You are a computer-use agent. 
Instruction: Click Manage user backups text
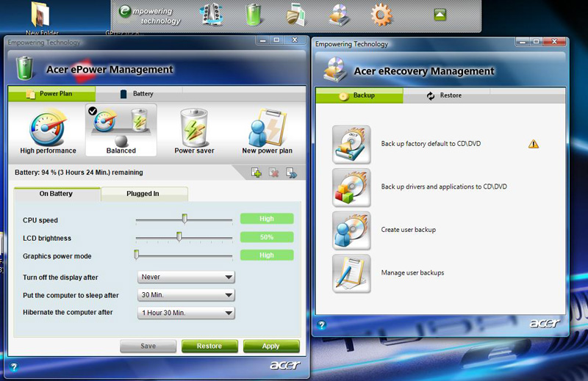412,273
